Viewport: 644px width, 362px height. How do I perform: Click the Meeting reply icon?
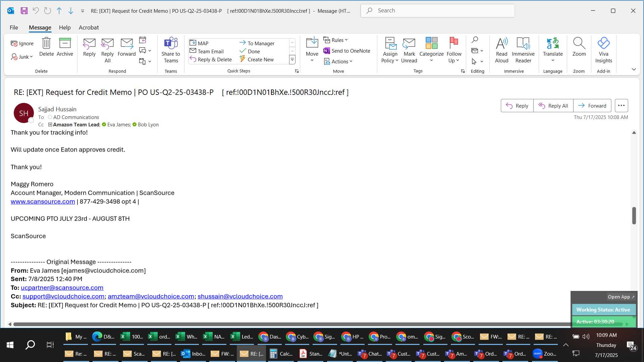pyautogui.click(x=143, y=40)
